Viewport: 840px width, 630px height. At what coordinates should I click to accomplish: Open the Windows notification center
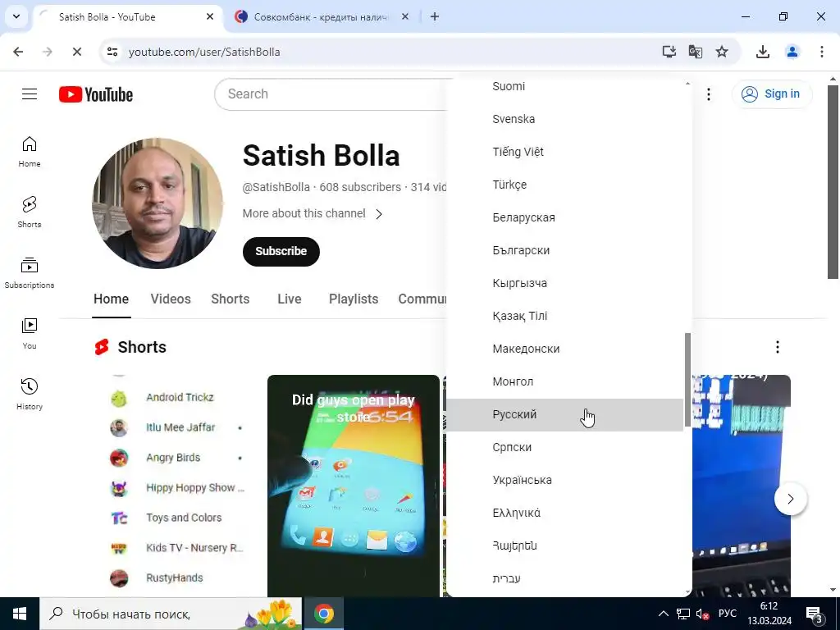pos(815,614)
